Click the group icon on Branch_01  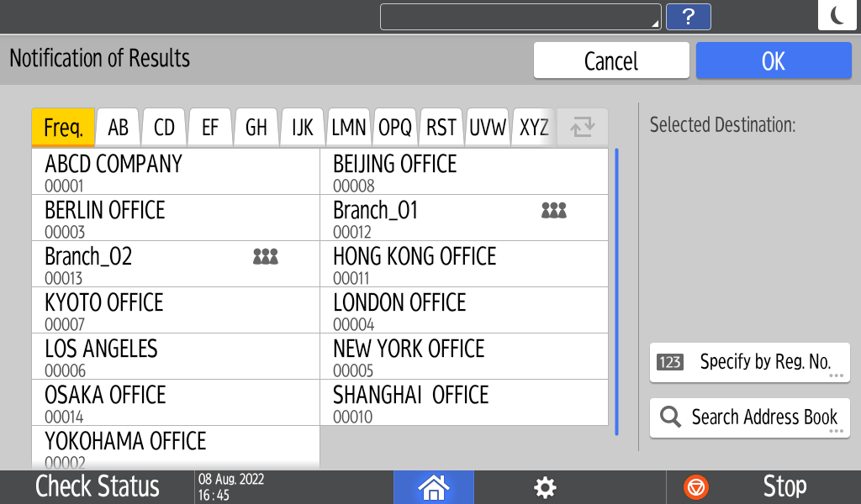(x=553, y=211)
